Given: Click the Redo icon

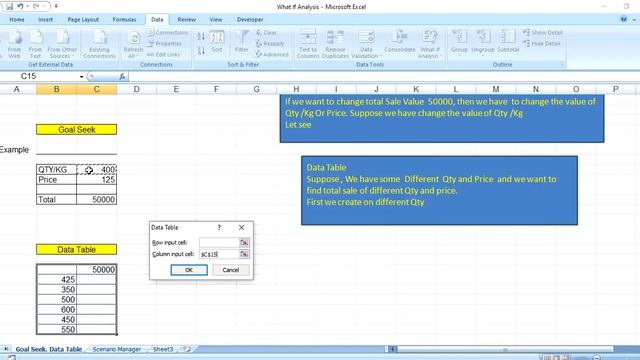Looking at the screenshot, I should 36,7.
